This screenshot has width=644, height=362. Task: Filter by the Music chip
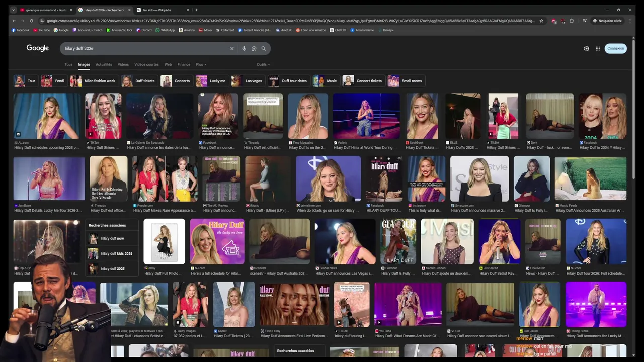(x=326, y=81)
